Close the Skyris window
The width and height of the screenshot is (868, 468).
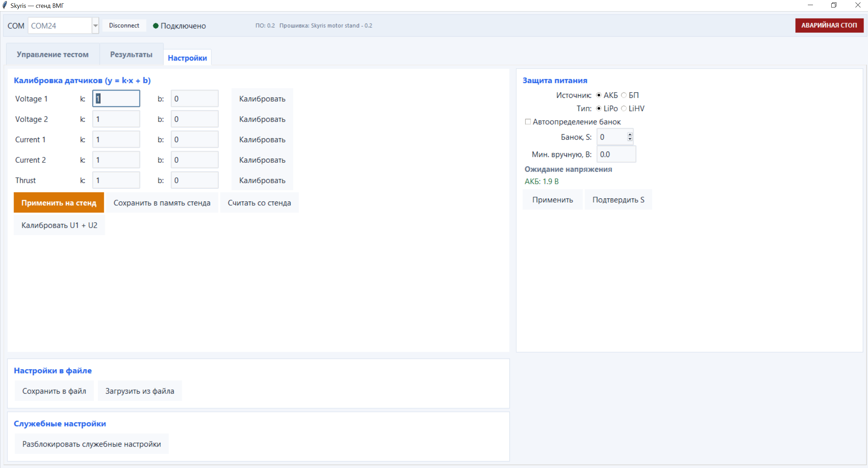(857, 5)
